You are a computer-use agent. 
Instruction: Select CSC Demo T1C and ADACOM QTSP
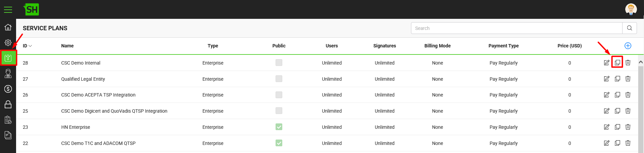pos(98,143)
